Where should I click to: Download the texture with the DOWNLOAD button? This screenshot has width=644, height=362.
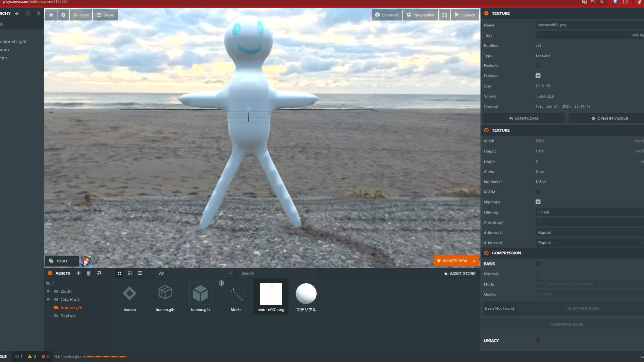[524, 118]
